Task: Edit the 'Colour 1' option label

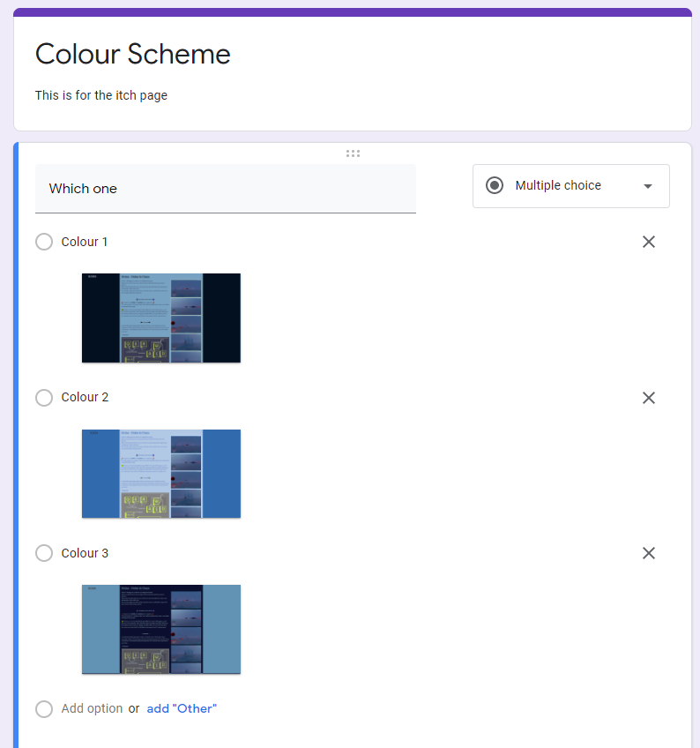Action: click(85, 242)
